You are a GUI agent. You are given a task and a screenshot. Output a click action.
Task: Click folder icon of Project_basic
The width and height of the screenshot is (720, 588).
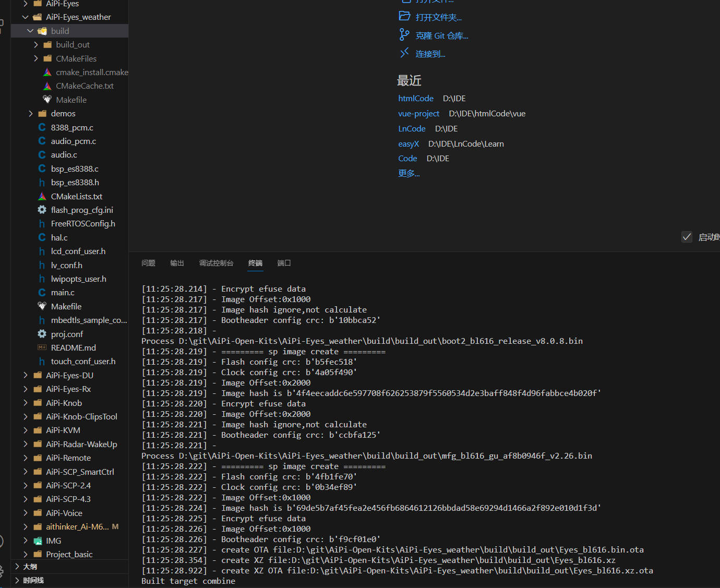click(x=38, y=554)
